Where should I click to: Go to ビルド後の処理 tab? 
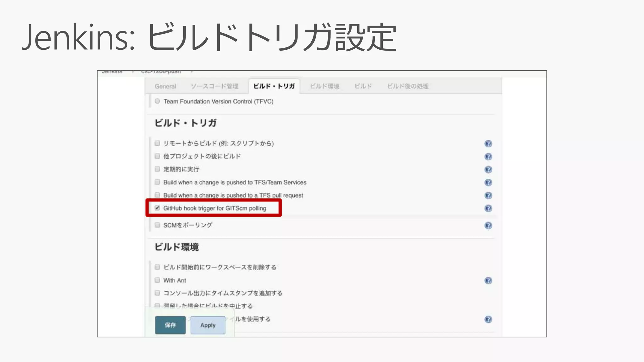pos(408,86)
